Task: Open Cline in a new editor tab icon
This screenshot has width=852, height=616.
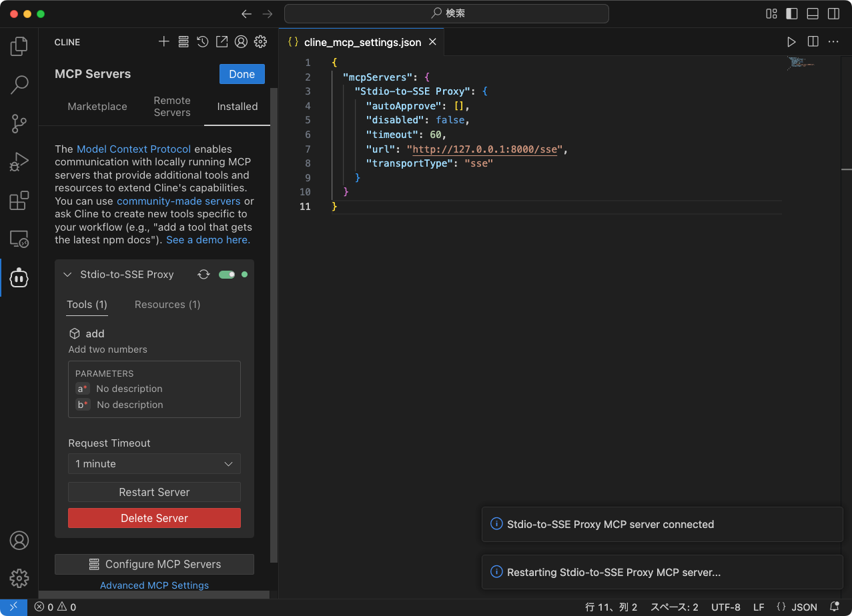Action: [222, 41]
